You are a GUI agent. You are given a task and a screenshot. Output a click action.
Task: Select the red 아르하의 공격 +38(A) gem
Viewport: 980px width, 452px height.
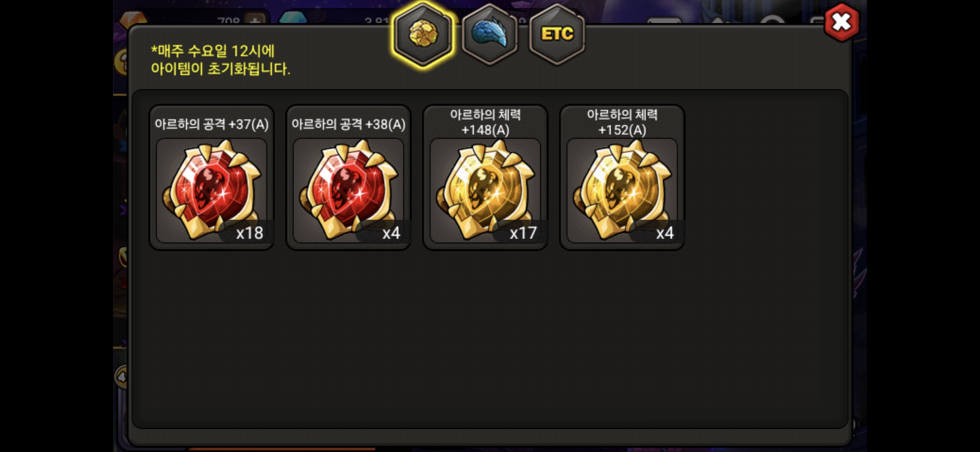point(348,190)
